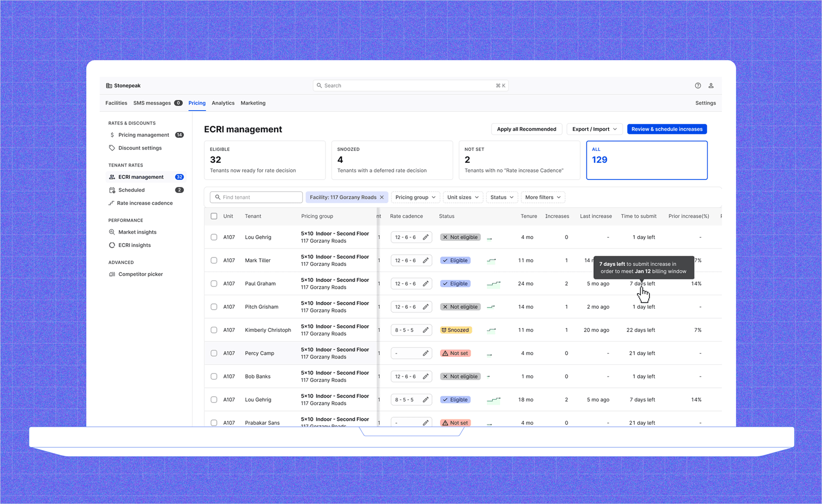Select Kimberly Christoph row checkbox
The width and height of the screenshot is (822, 504).
(214, 330)
